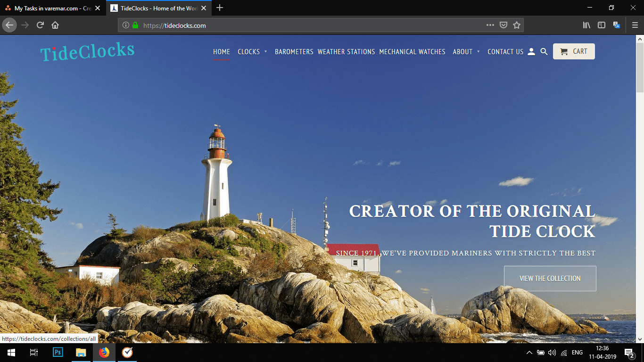This screenshot has width=644, height=362.
Task: Select the TideClocks browser tab
Action: click(159, 8)
